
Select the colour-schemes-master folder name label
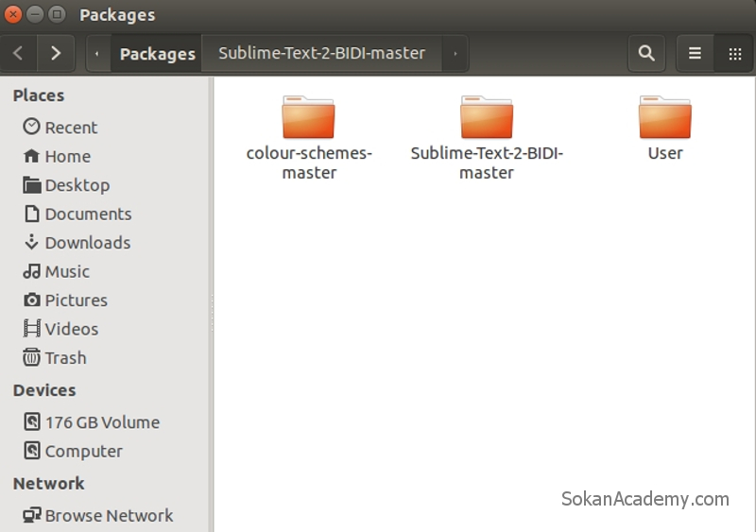(309, 163)
